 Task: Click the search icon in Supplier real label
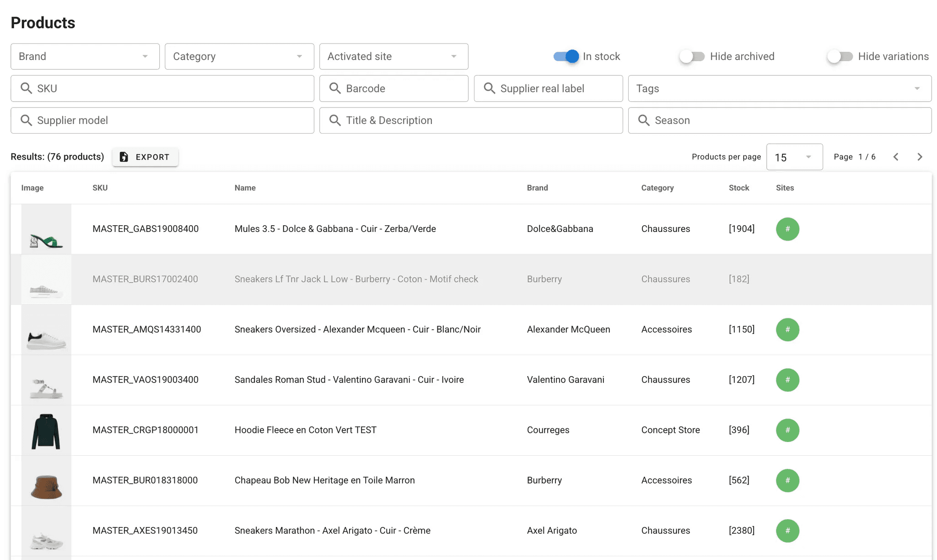tap(490, 88)
